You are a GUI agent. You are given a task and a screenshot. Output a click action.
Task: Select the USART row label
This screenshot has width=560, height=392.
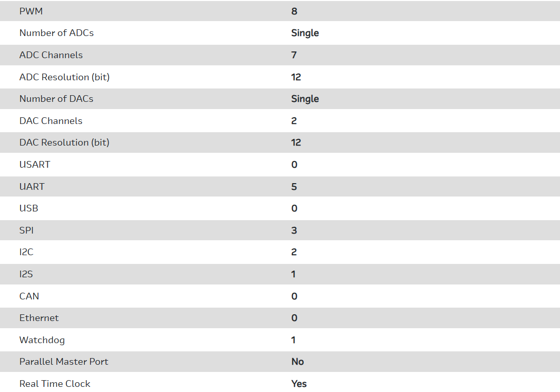[x=35, y=165]
